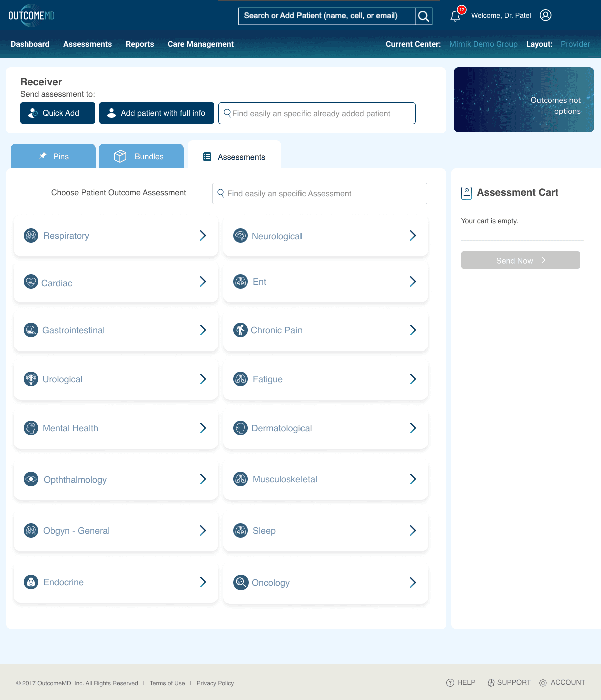Open the user profile avatar icon
Viewport: 601px width, 700px height.
[x=546, y=15]
